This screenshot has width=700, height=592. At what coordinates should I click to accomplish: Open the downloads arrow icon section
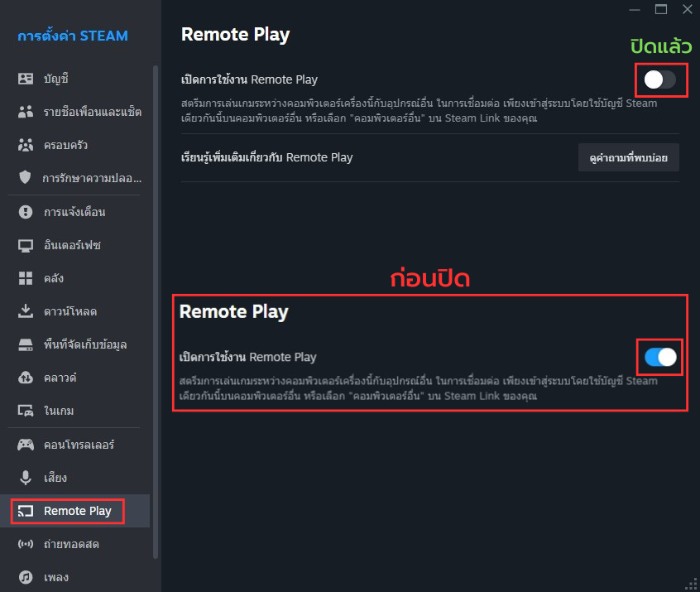(26, 311)
